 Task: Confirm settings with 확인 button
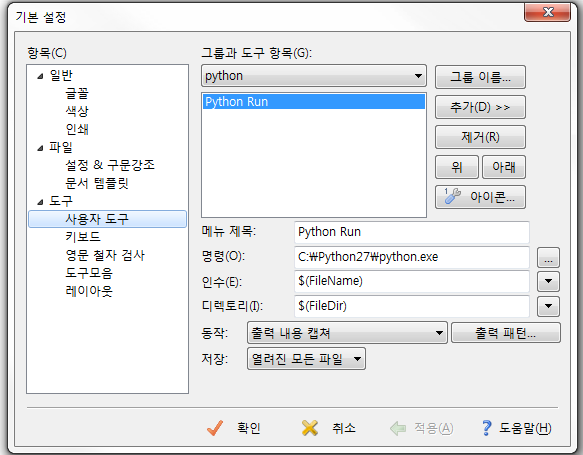point(233,428)
